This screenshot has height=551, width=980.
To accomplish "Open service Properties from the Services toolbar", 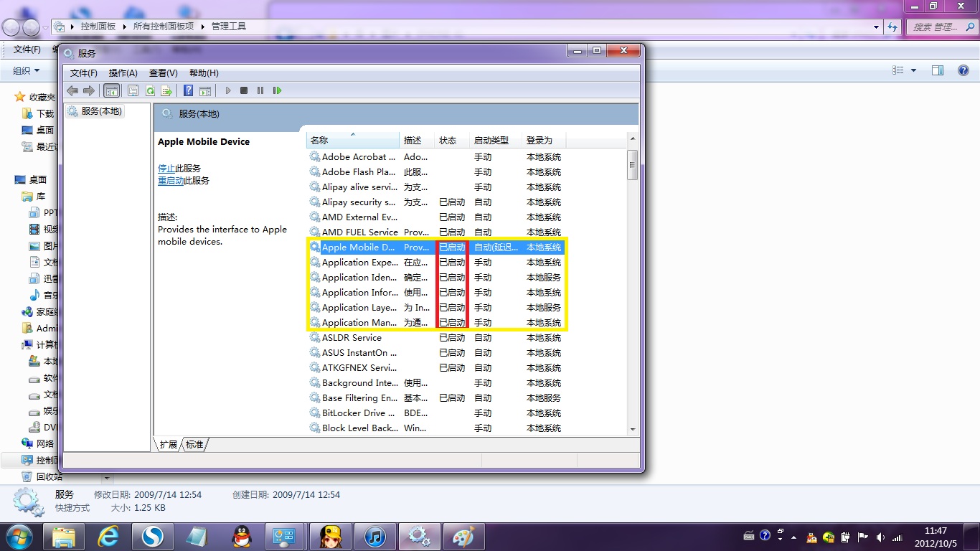I will 133,90.
